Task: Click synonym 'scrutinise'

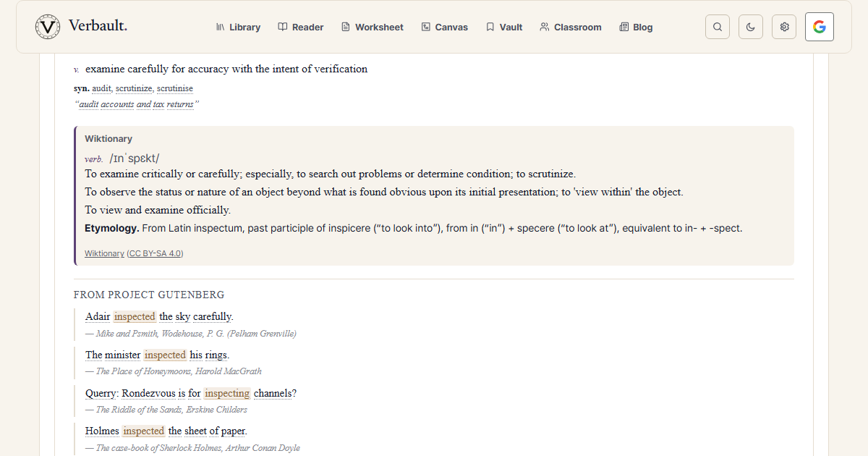Action: pos(175,88)
